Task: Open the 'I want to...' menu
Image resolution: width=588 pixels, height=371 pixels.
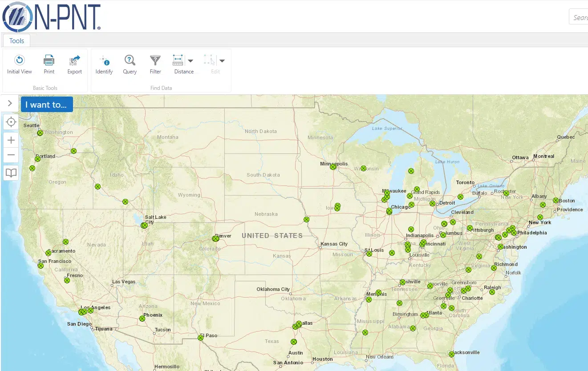Action: (47, 104)
